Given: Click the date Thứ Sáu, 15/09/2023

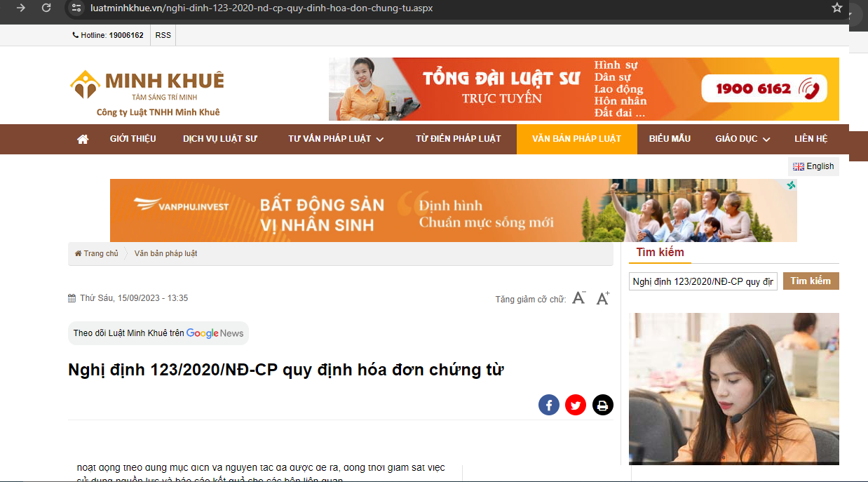Looking at the screenshot, I should (x=133, y=298).
